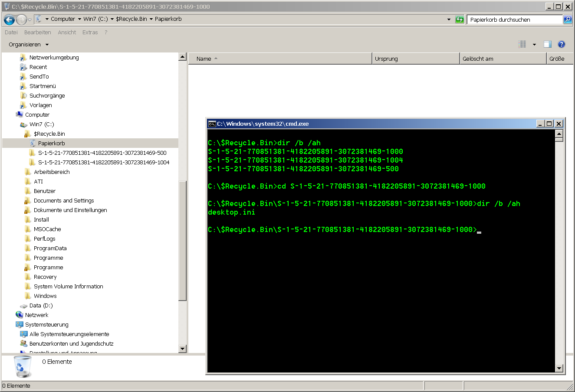Select the SID folder ending in -500
Image resolution: width=575 pixels, height=392 pixels.
[x=102, y=153]
